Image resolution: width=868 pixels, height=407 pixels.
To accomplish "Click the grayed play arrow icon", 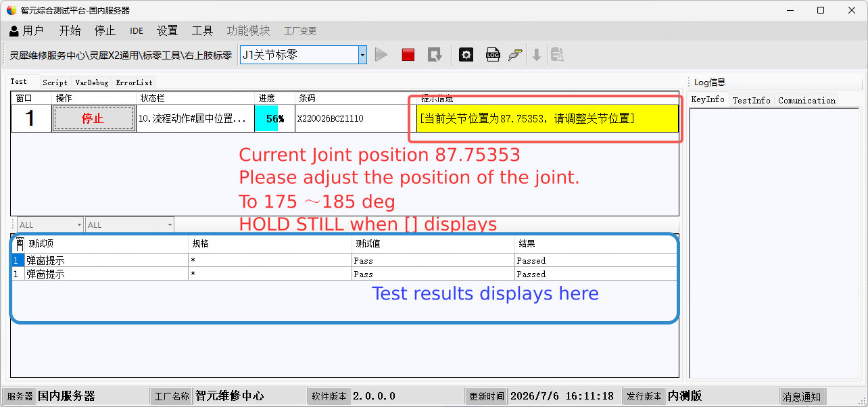I will coord(381,55).
